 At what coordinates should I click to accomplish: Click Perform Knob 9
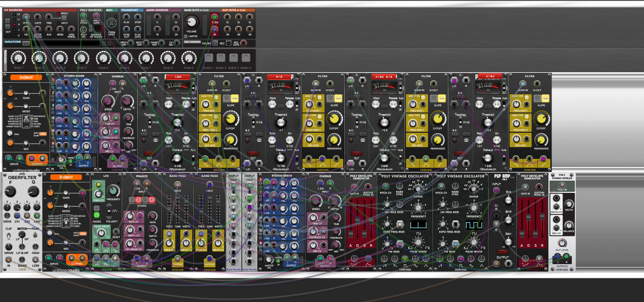coord(188,58)
